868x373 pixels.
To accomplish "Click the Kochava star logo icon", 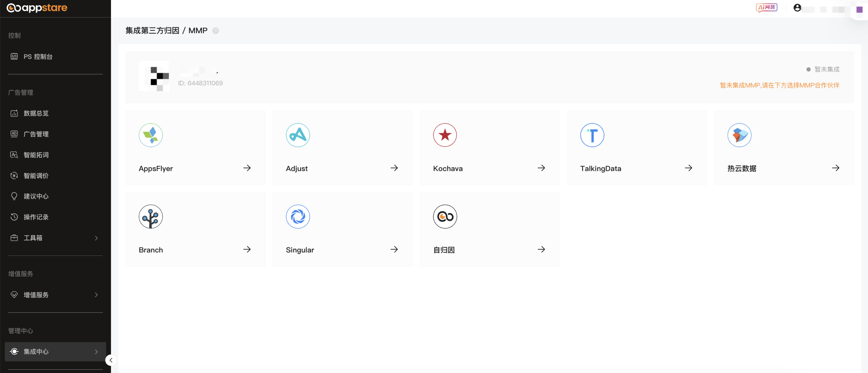I will click(x=445, y=135).
